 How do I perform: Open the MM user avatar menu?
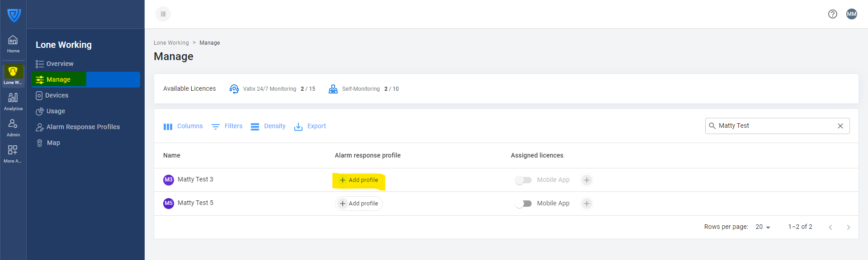(x=851, y=14)
